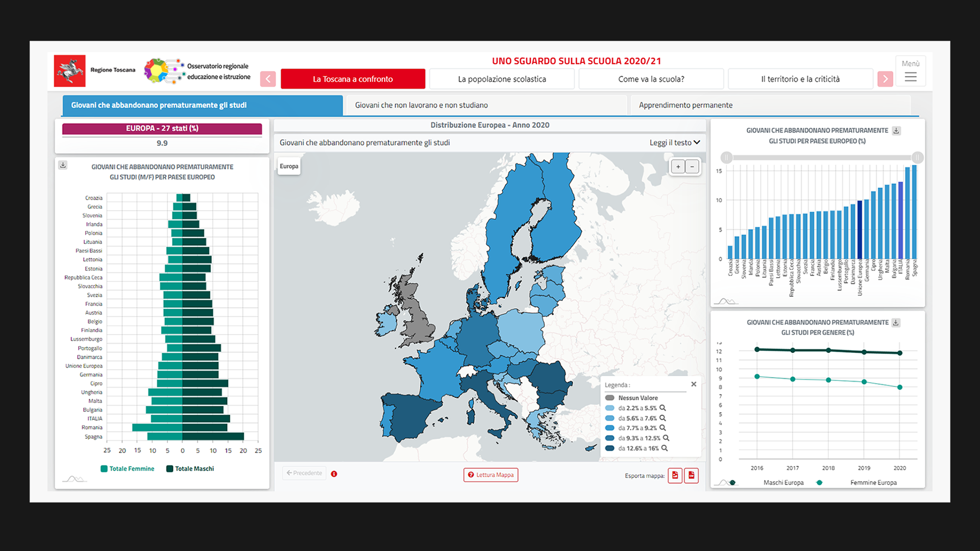Click the EUROPA - 27 stati (%) header
This screenshot has width=980, height=551.
162,129
